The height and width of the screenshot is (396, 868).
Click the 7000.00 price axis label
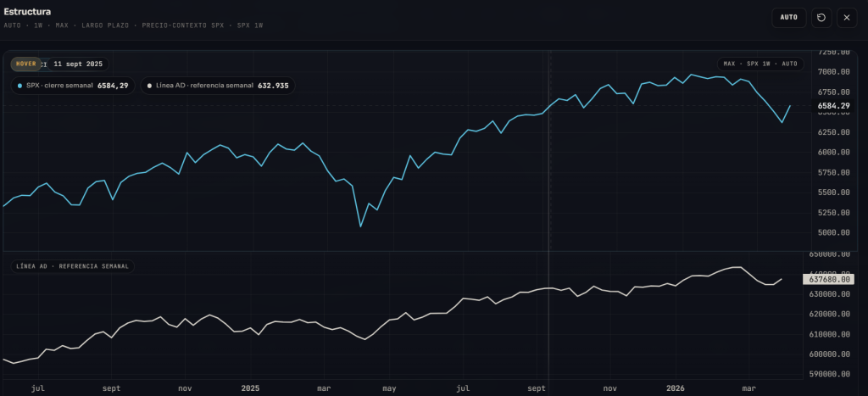(x=832, y=71)
